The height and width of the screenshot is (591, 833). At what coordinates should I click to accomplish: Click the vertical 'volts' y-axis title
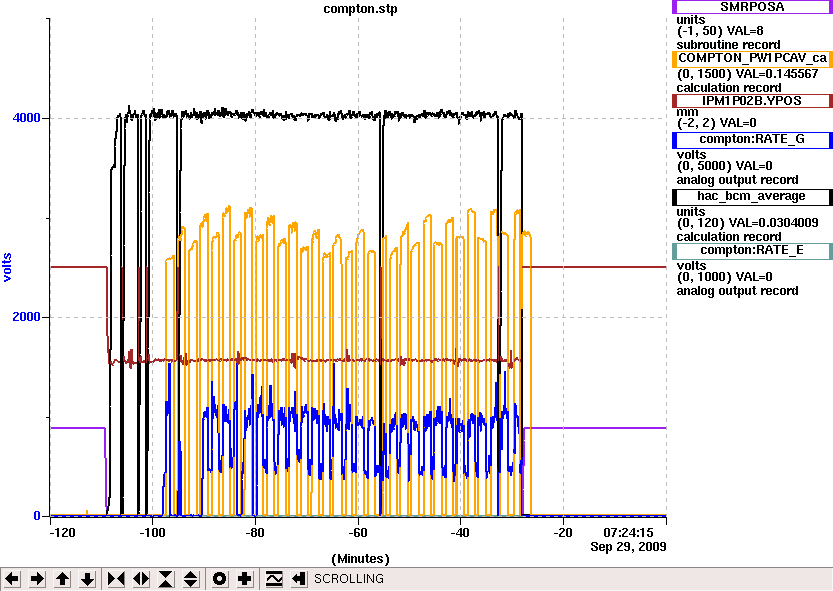(7, 267)
